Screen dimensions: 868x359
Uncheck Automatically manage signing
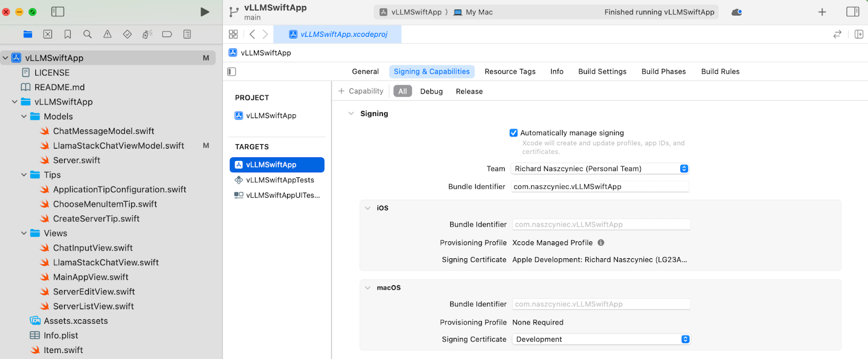coord(514,133)
